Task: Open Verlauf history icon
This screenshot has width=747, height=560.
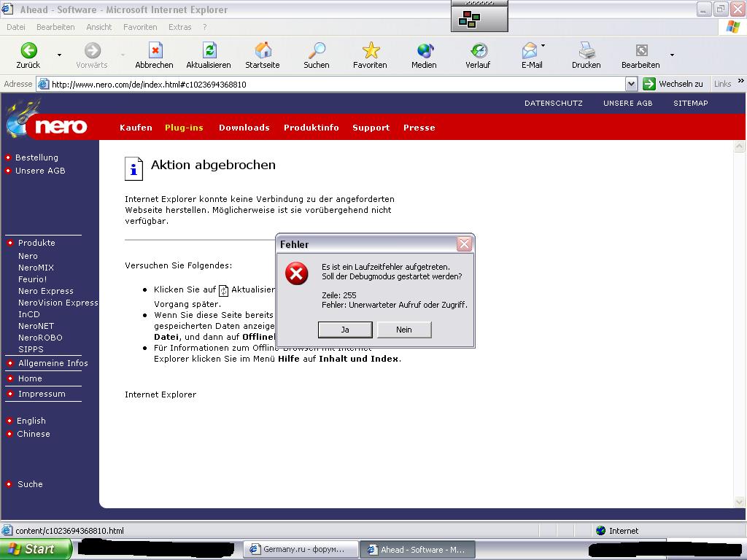Action: click(479, 50)
